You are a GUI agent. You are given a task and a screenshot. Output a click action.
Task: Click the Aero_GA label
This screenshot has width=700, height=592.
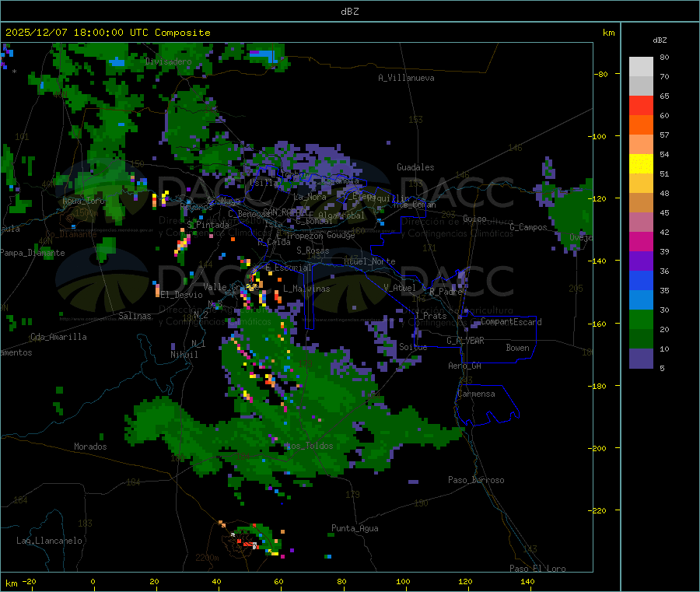465,366
